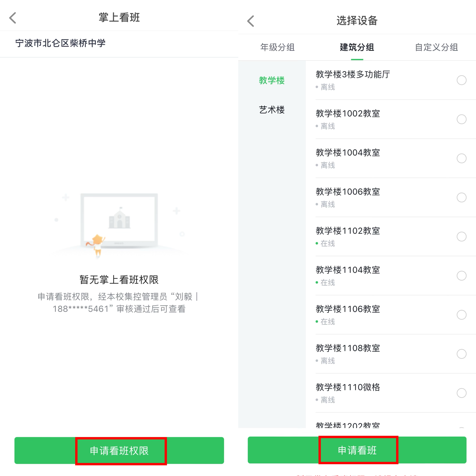Select 教学楼1006教室 radio button

point(461,197)
